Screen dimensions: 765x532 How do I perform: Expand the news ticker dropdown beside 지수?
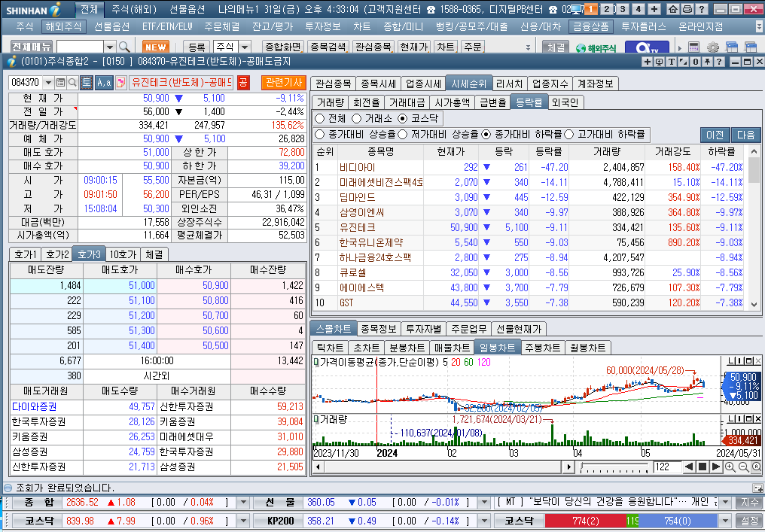click(x=725, y=502)
